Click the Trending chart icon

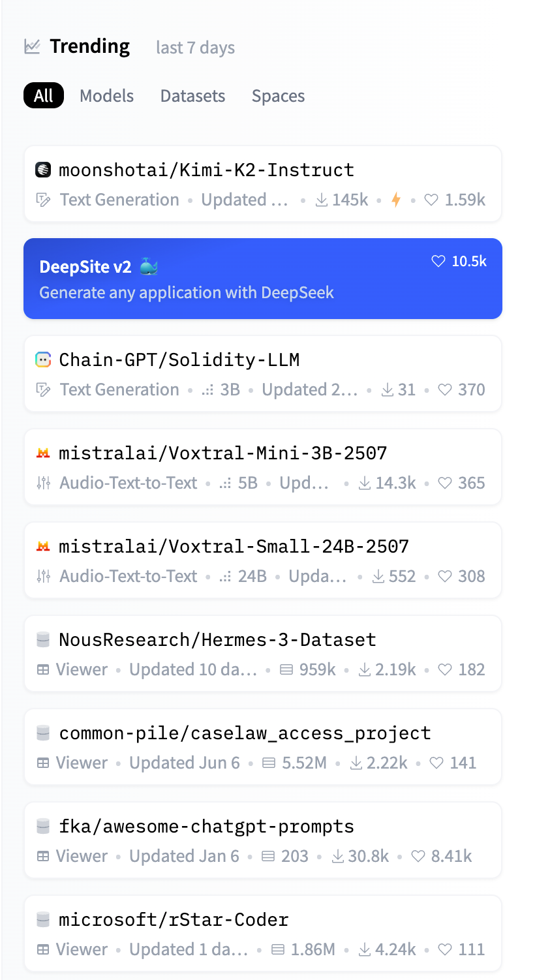point(32,47)
